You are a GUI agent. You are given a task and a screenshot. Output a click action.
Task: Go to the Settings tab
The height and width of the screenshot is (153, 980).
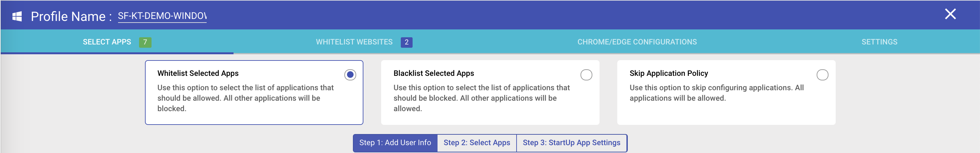point(879,42)
